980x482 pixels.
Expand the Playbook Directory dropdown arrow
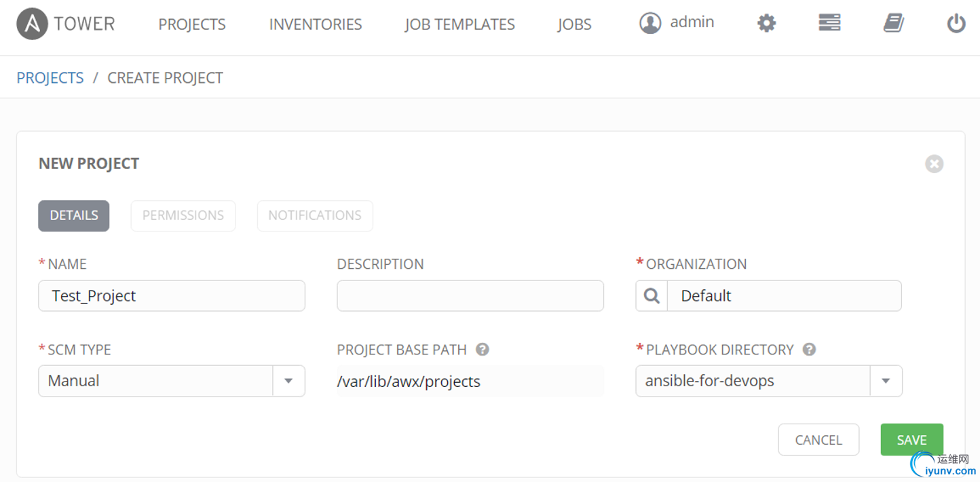(886, 381)
